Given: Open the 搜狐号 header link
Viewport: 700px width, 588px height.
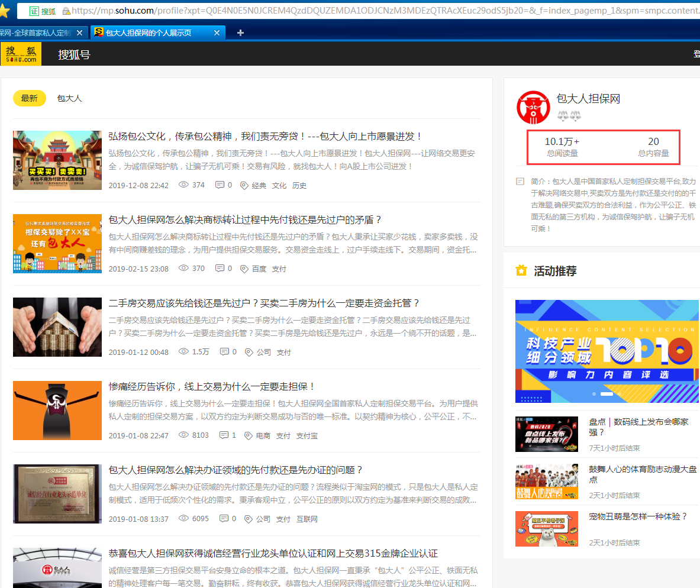Looking at the screenshot, I should [x=74, y=54].
